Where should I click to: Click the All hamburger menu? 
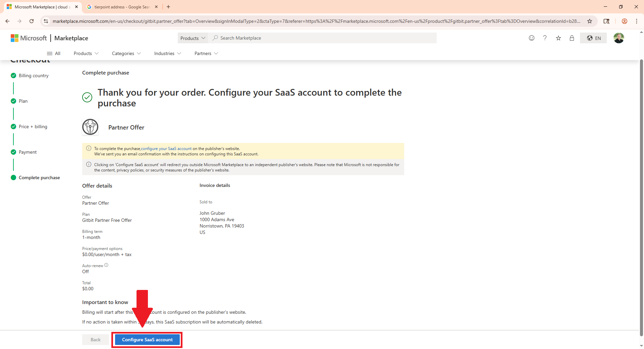(54, 53)
